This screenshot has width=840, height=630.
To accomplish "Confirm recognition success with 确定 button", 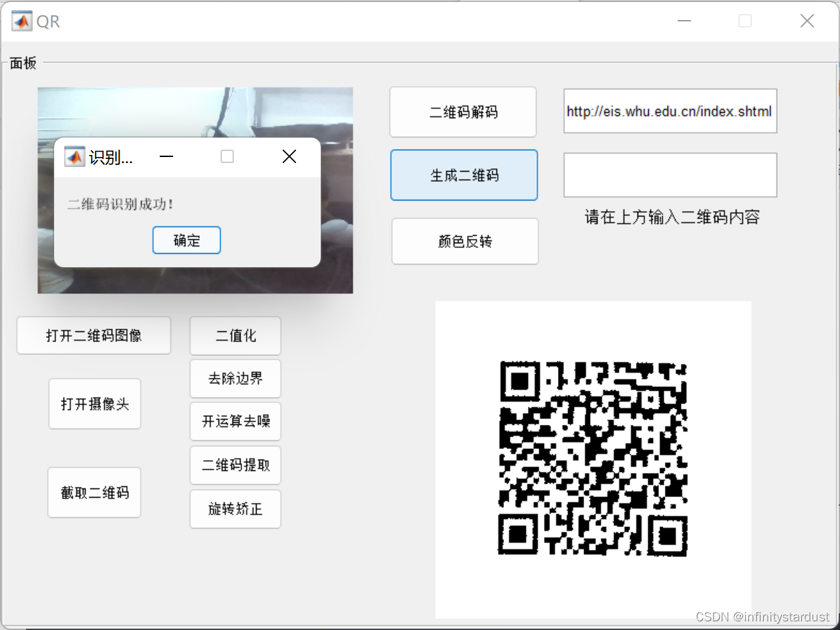I will 186,240.
